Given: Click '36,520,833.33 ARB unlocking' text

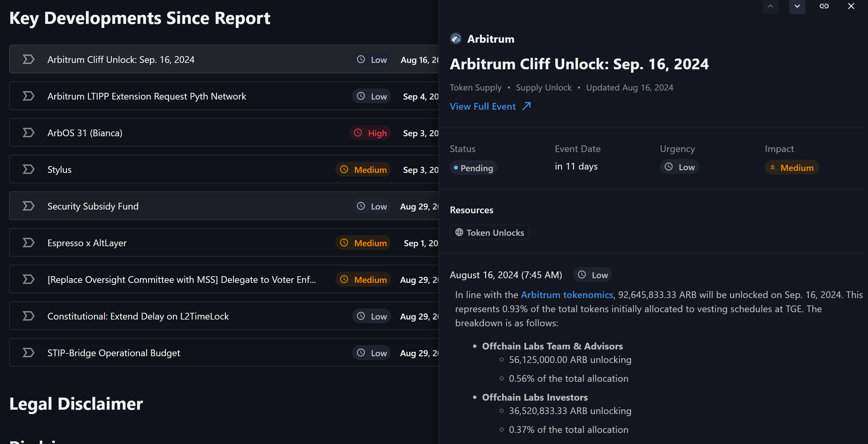Looking at the screenshot, I should tap(570, 411).
